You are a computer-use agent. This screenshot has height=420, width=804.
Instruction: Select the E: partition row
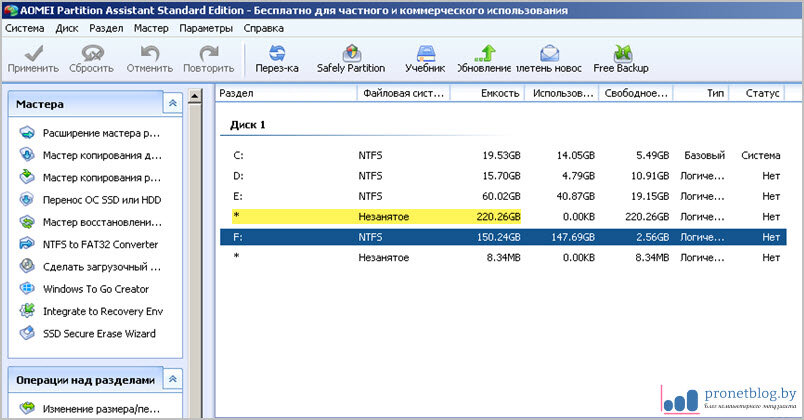(x=503, y=196)
